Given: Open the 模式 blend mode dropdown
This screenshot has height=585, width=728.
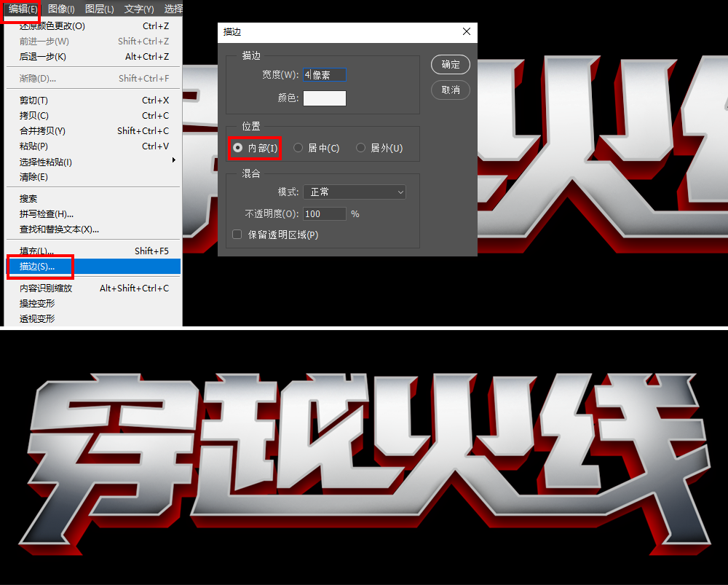Looking at the screenshot, I should point(355,192).
